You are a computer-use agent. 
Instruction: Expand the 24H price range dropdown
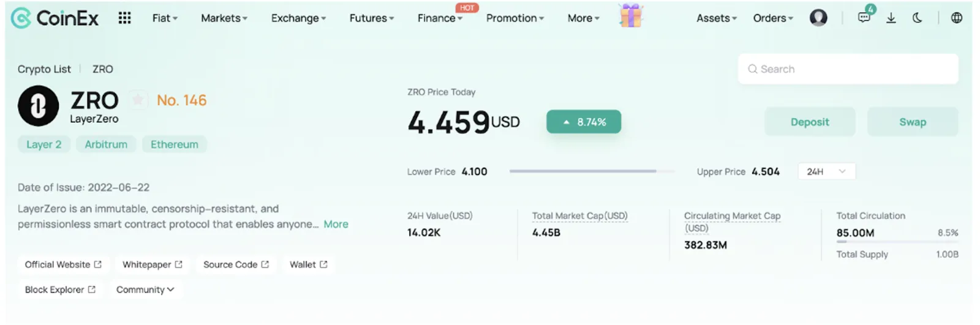coord(826,171)
